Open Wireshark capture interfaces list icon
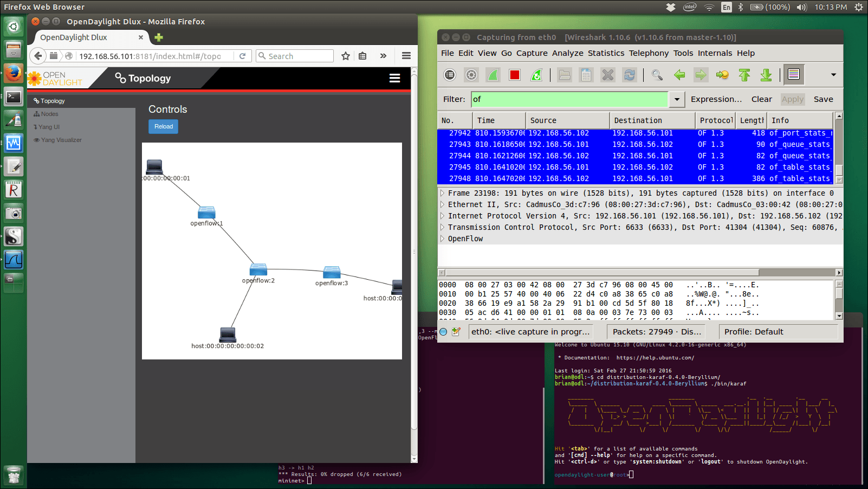 click(x=450, y=75)
